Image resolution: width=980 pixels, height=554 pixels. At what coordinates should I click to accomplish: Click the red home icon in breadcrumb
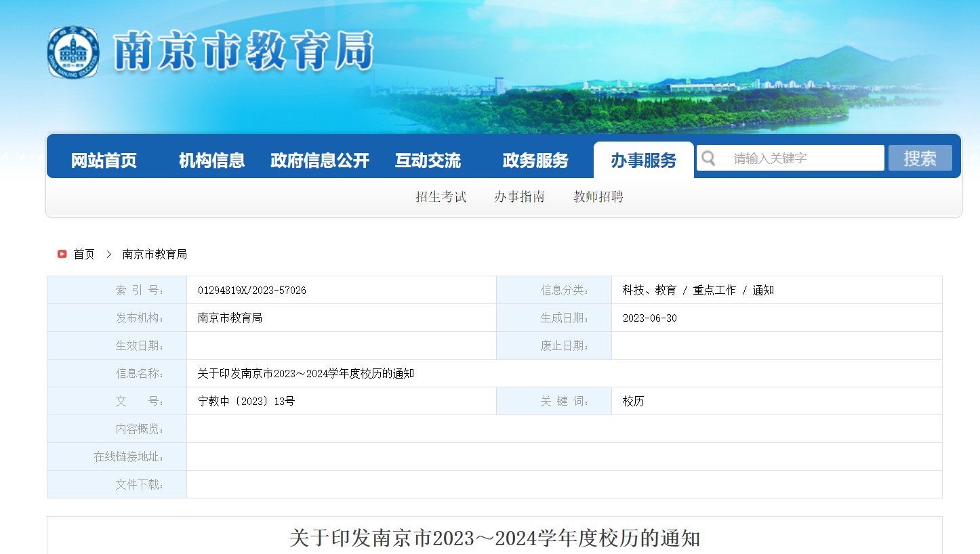[x=62, y=254]
